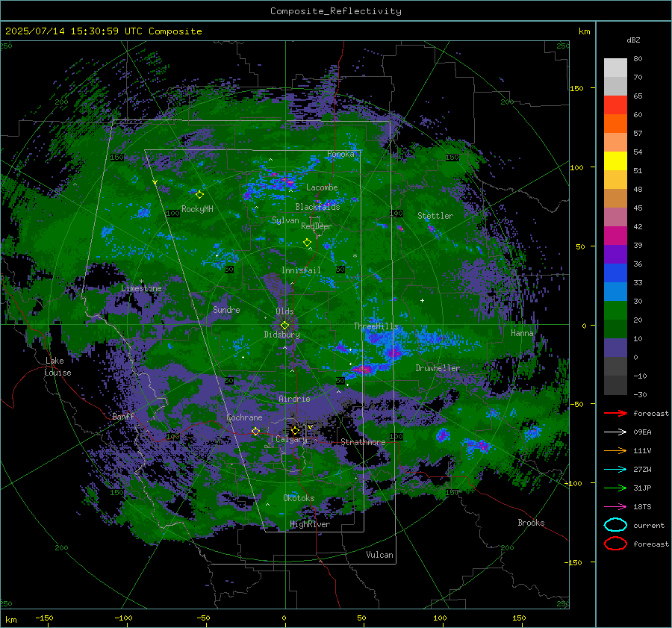
Task: Click the Olds town label
Action: [284, 311]
